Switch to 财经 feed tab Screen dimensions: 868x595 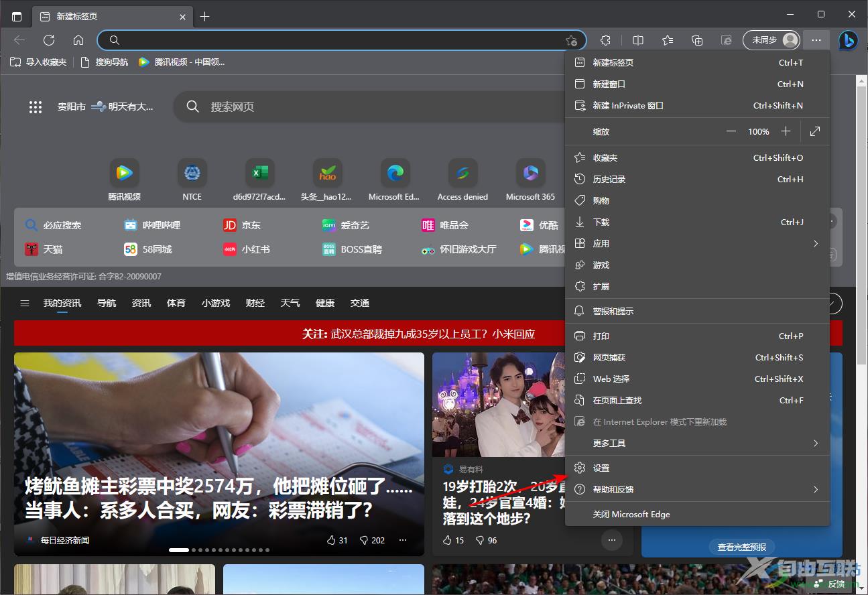point(255,303)
